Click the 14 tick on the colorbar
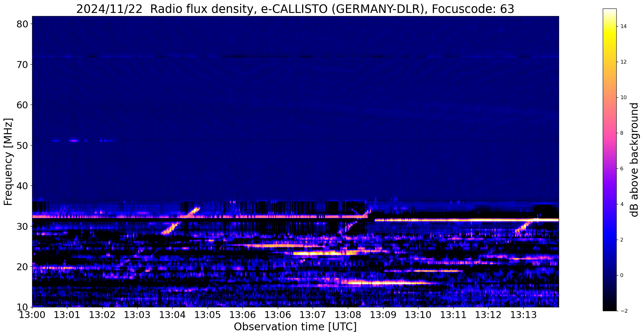Image resolution: width=644 pixels, height=336 pixels. pos(623,26)
